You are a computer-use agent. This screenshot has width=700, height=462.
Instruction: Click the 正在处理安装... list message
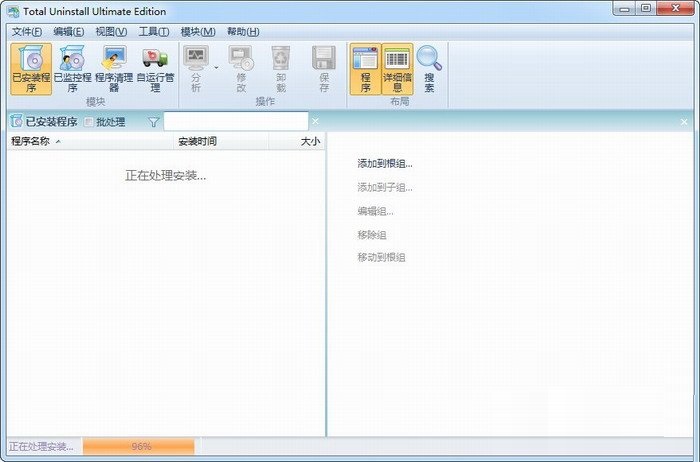(x=166, y=176)
